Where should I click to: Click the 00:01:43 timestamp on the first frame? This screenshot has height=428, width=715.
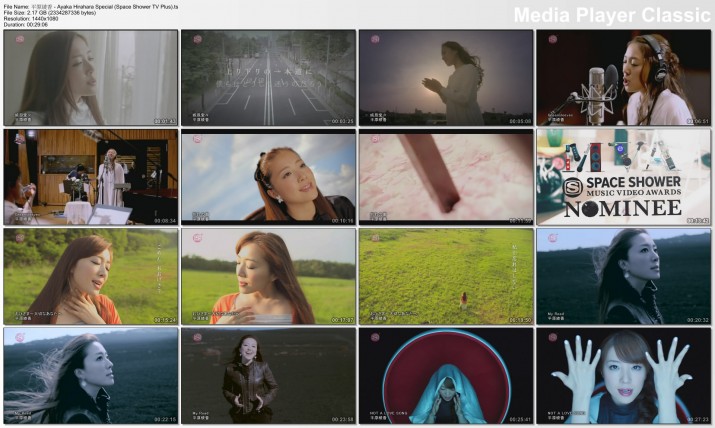click(165, 121)
